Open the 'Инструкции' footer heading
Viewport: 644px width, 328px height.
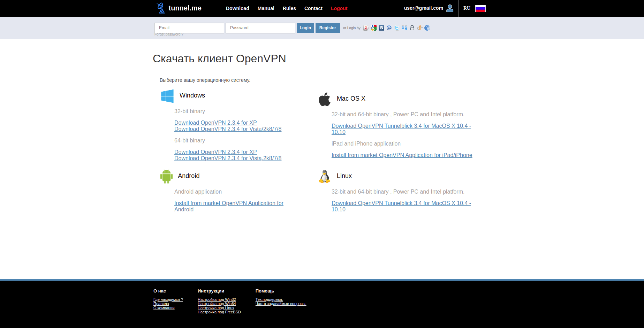(x=211, y=291)
